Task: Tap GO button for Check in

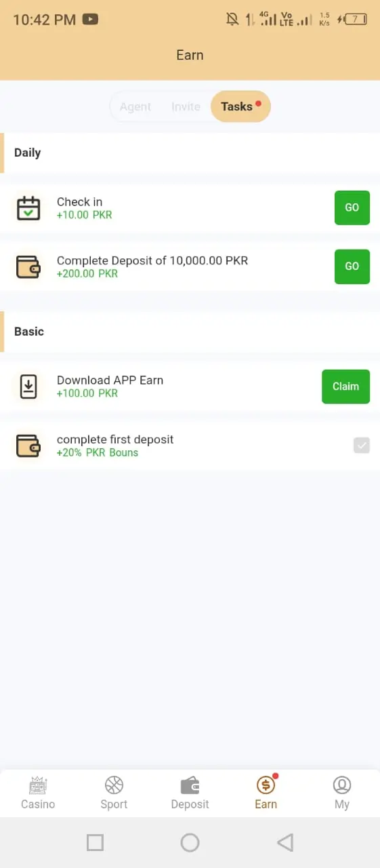Action: coord(352,208)
